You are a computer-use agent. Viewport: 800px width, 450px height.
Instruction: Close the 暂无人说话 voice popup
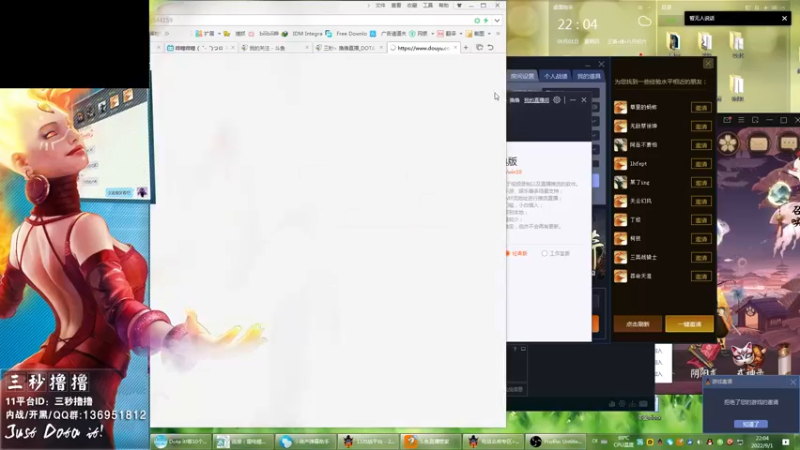[x=784, y=18]
